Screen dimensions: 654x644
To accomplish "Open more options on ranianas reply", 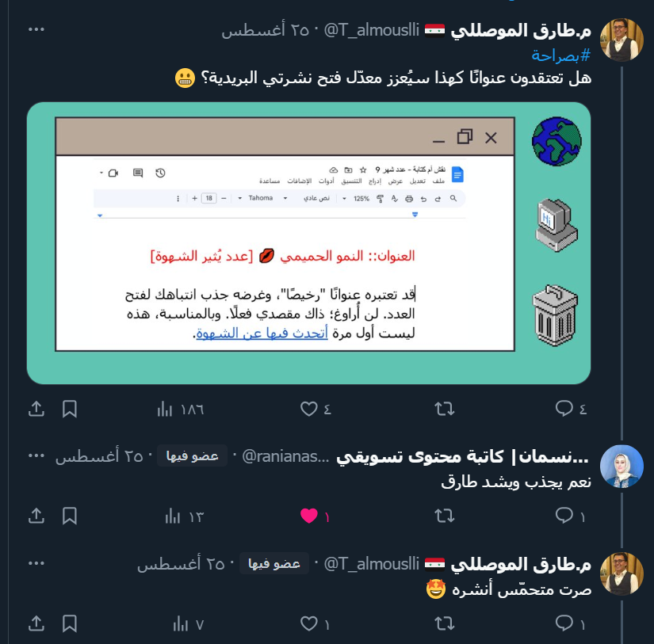I will (36, 455).
